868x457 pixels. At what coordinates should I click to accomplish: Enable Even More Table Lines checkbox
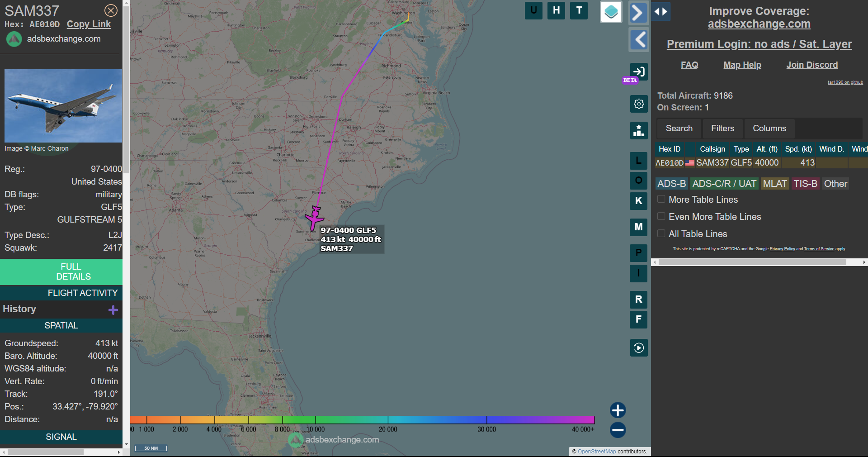[x=661, y=216]
